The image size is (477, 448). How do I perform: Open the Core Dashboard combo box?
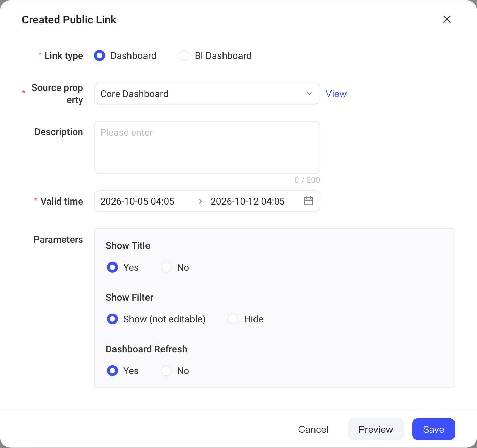point(207,94)
